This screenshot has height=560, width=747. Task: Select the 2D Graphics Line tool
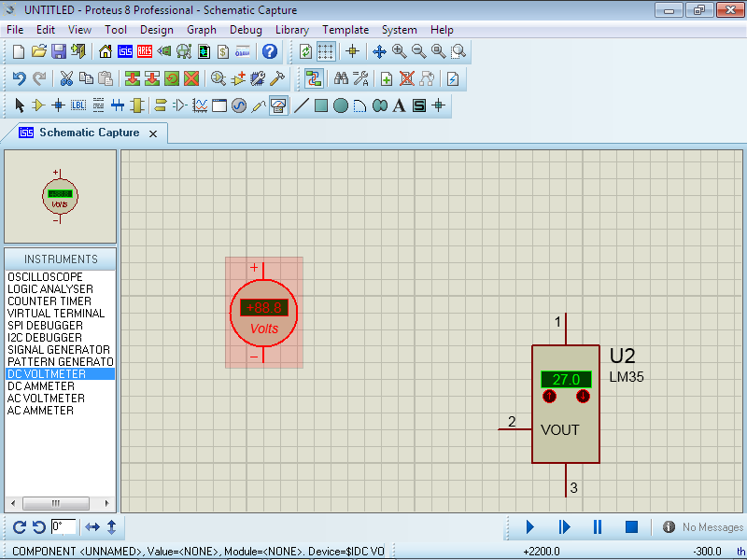301,105
